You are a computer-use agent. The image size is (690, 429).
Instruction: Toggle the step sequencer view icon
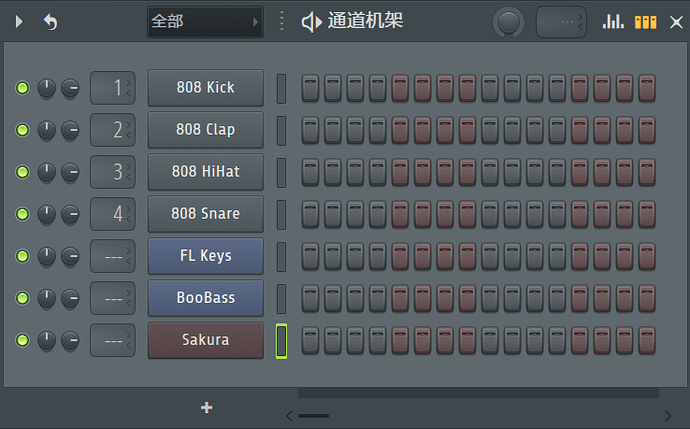(646, 22)
